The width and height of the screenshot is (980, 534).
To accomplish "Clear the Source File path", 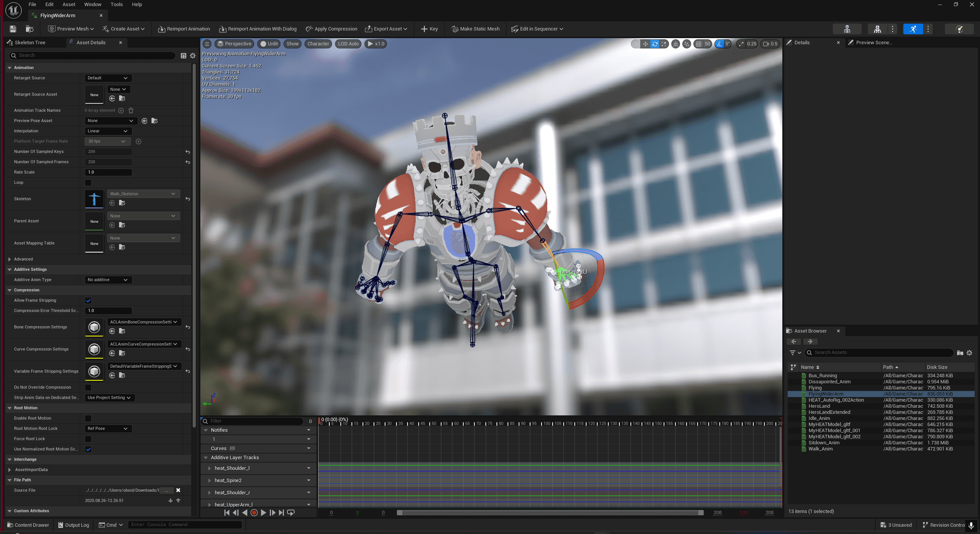I will tap(178, 491).
